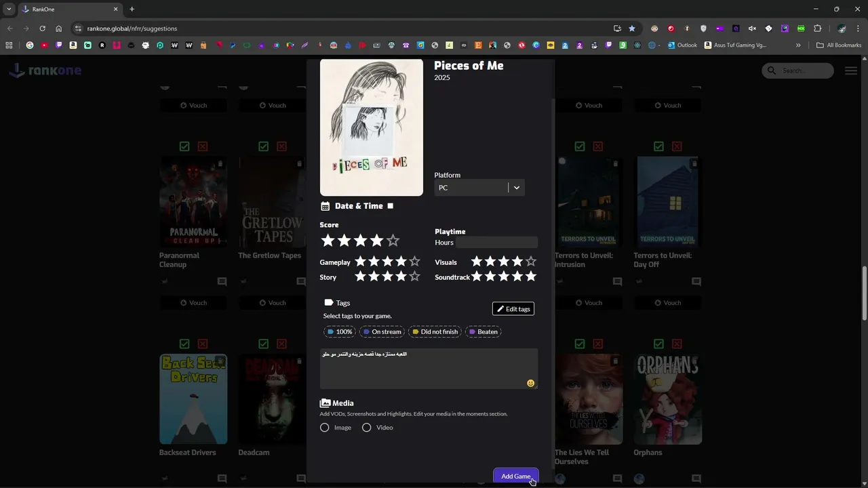
Task: Open the Outlook bookmark
Action: pyautogui.click(x=682, y=45)
